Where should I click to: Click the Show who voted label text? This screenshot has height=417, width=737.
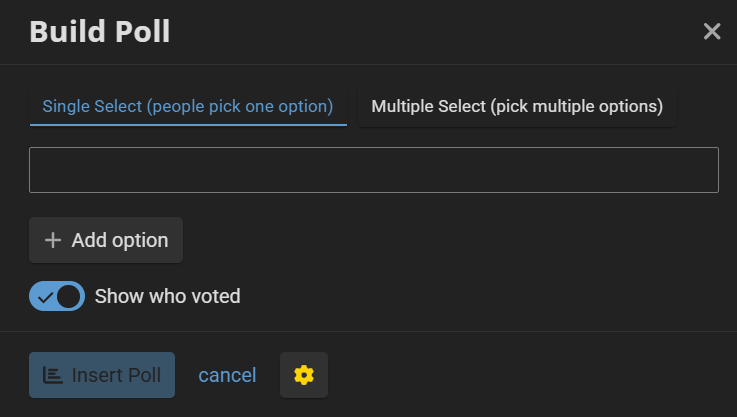[167, 296]
